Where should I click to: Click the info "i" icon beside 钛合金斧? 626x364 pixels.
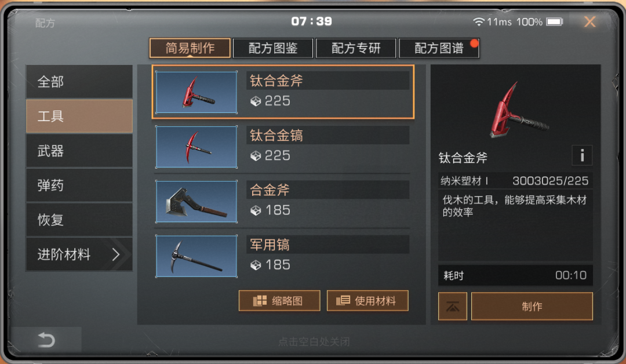tap(582, 155)
